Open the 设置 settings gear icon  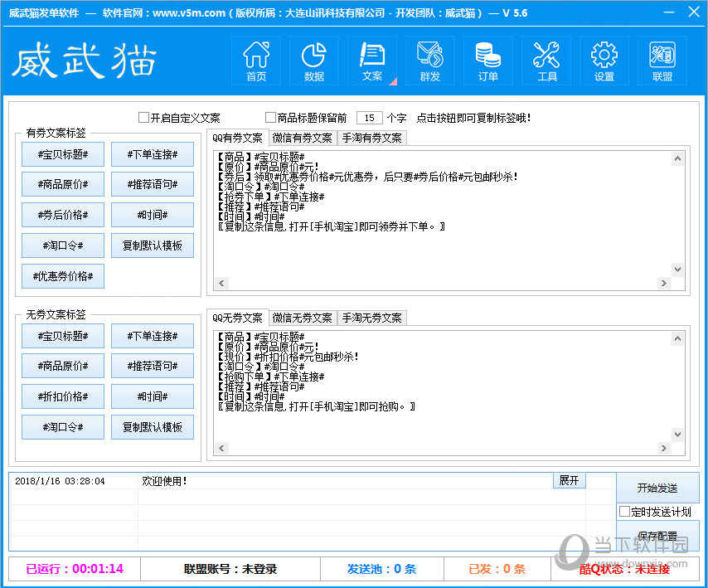tap(604, 61)
